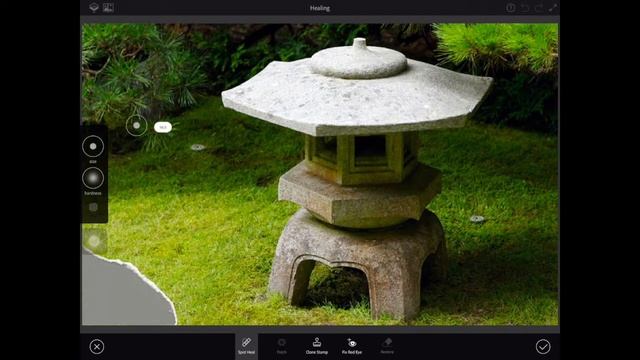Click the small stone in right grass
Viewport: 640px width, 360px height.
(x=477, y=219)
